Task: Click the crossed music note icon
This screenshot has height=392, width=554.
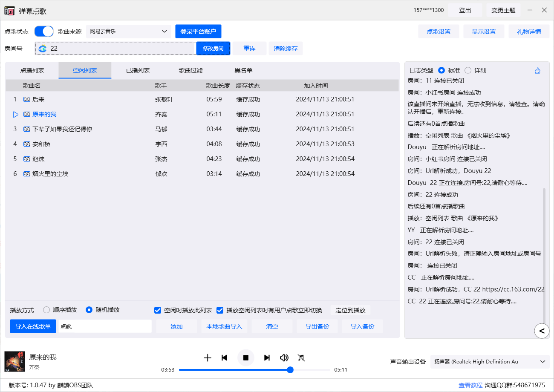Action: click(301, 358)
